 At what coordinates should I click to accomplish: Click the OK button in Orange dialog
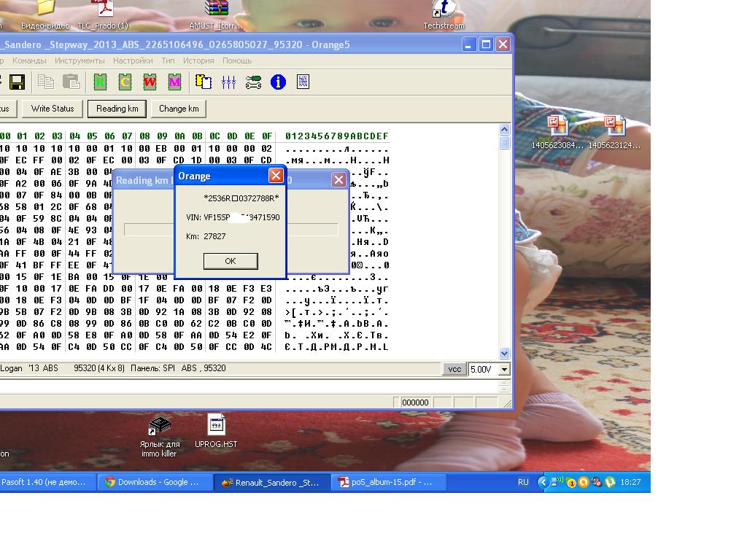[231, 261]
